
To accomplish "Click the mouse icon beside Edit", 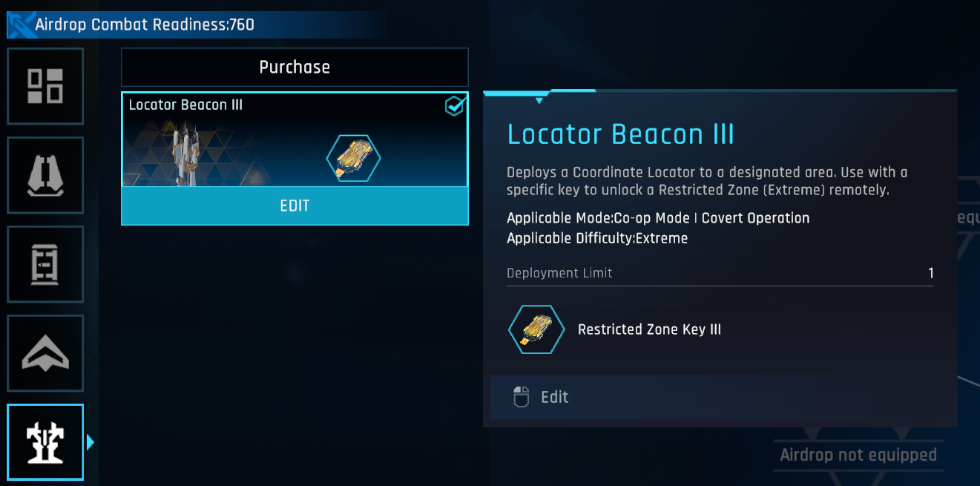I will point(522,397).
